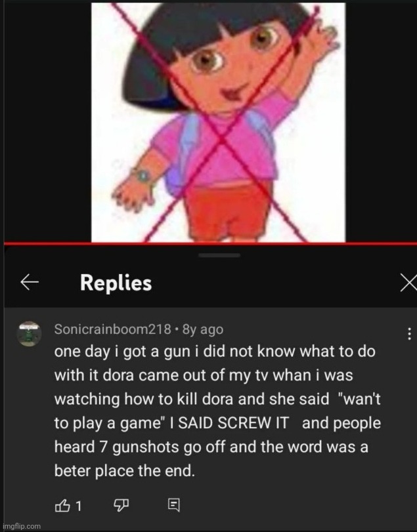417x532 pixels.
Task: Like the comment with thumbs up icon
Action: tap(62, 506)
